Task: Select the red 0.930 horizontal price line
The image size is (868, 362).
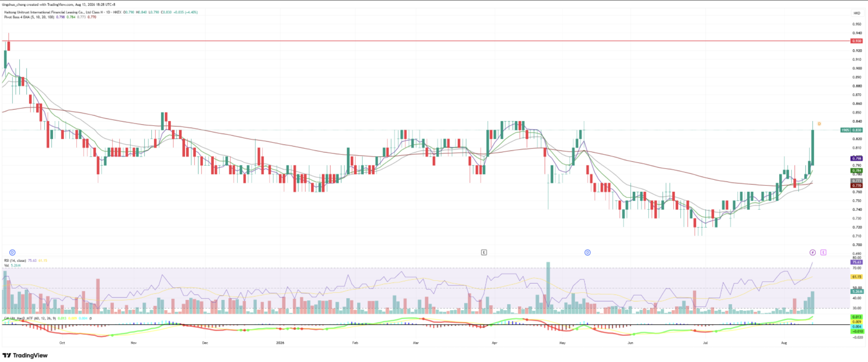Action: coord(425,41)
